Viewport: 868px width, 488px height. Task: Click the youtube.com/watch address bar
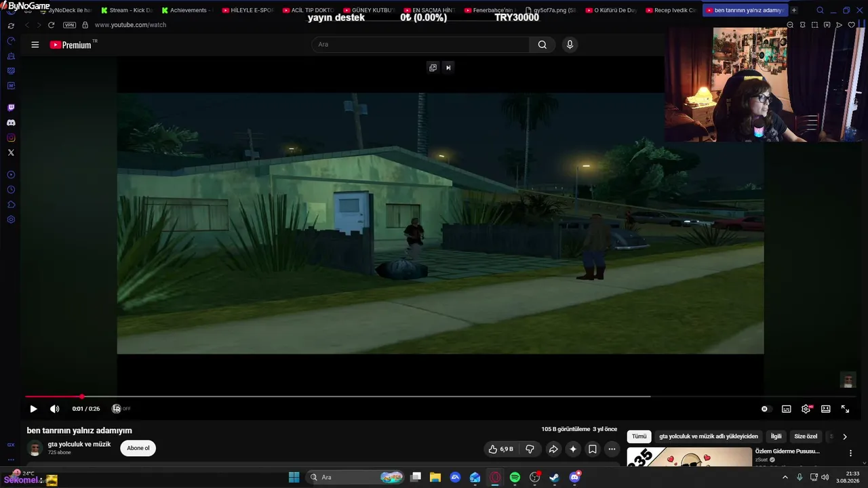130,25
